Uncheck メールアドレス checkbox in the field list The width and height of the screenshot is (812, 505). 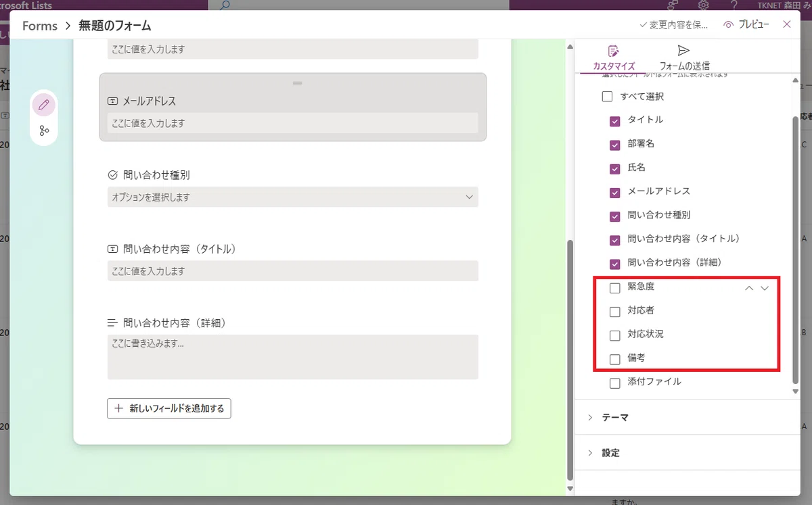(x=615, y=193)
